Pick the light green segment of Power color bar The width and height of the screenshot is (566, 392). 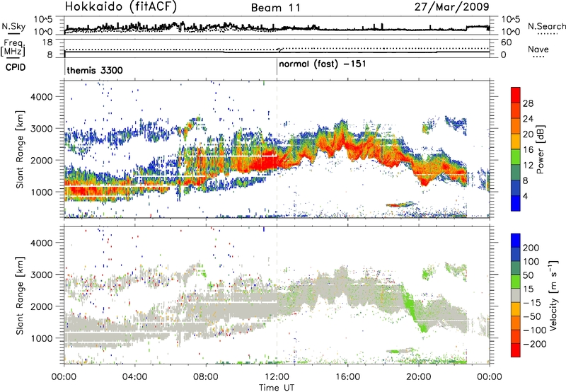[x=516, y=157]
